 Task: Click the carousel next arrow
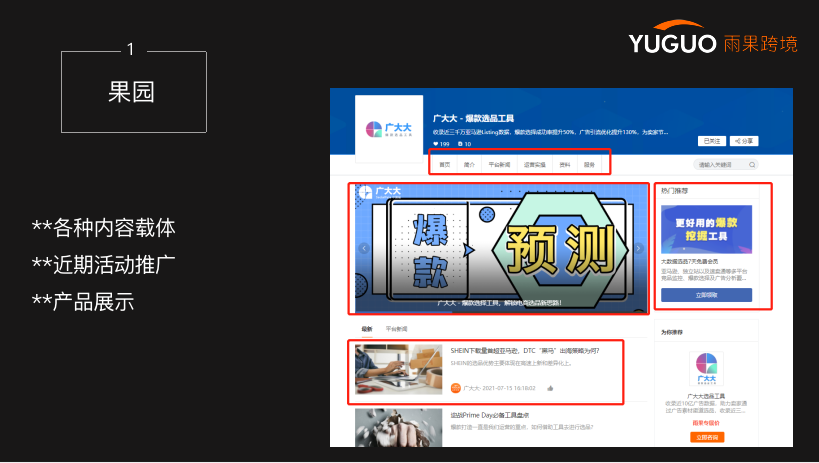point(638,248)
